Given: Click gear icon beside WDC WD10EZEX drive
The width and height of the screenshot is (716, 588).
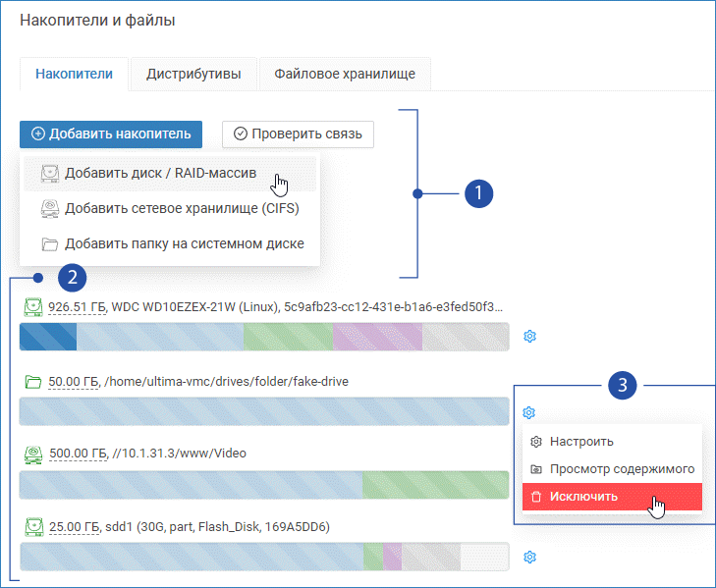Looking at the screenshot, I should click(530, 337).
